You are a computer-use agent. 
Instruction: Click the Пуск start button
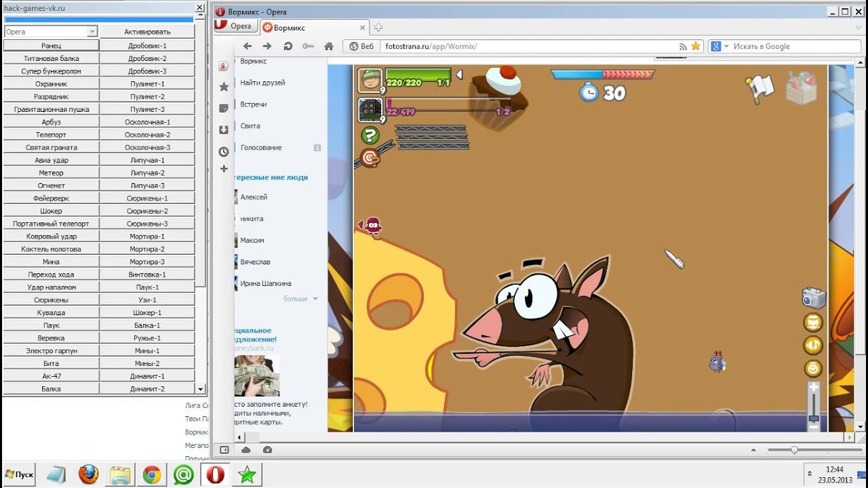(18, 474)
